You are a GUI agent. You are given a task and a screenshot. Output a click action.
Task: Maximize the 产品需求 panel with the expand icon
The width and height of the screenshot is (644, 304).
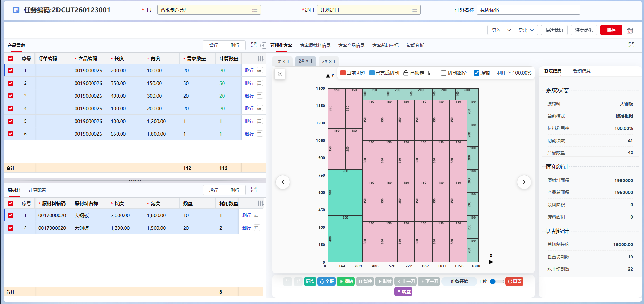(x=254, y=45)
